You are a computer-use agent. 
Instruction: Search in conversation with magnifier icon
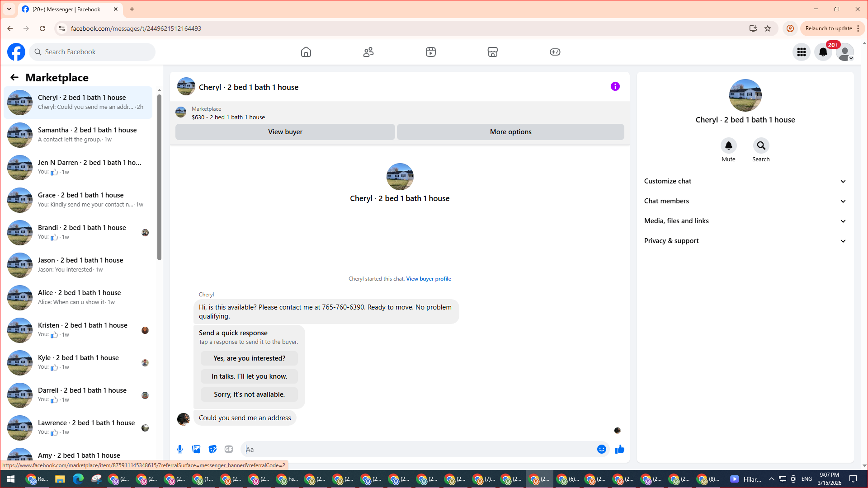(x=761, y=145)
